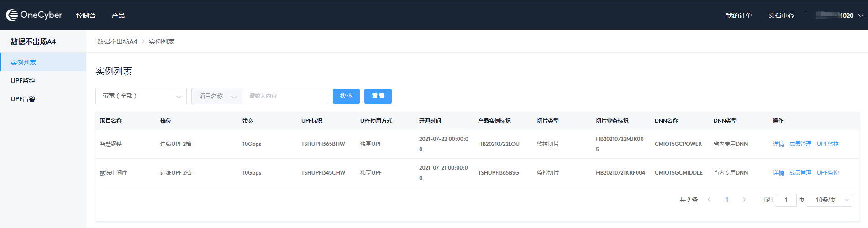Image resolution: width=868 pixels, height=228 pixels.
Task: Select UPF监控 in the left sidebar
Action: point(23,81)
